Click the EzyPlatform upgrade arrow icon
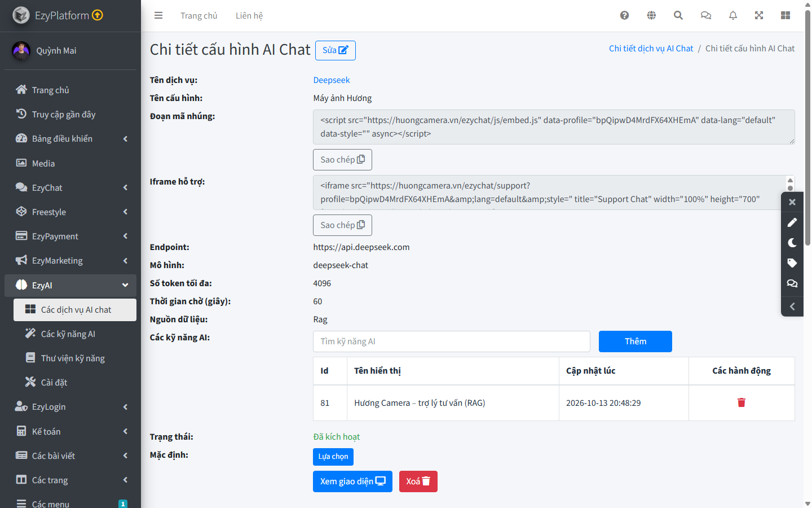812x508 pixels. tap(98, 15)
